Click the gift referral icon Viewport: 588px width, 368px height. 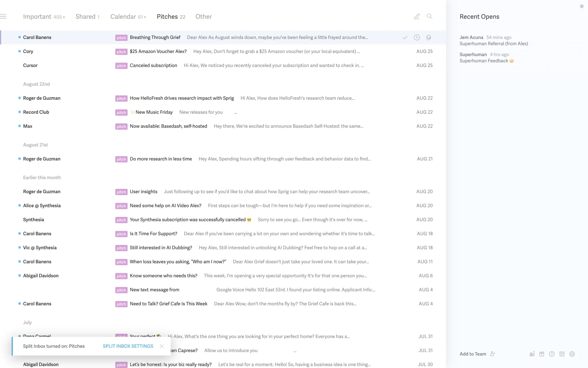pyautogui.click(x=542, y=354)
